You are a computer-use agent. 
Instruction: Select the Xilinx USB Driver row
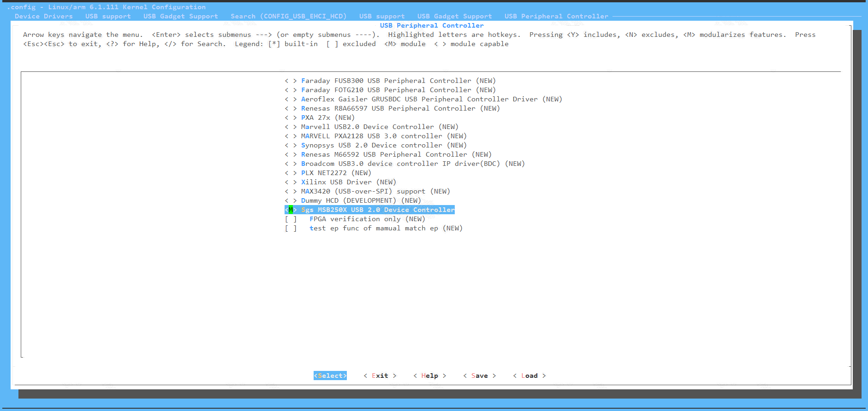tap(340, 182)
